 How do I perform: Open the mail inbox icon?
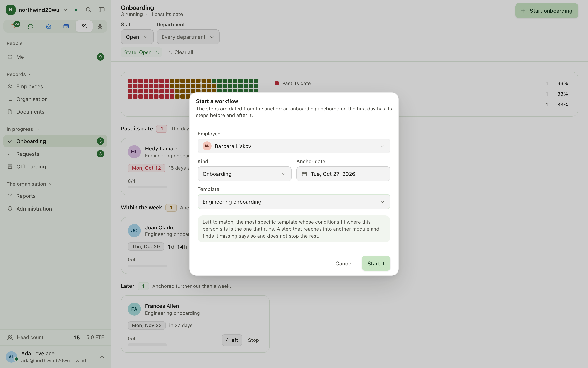coord(48,26)
